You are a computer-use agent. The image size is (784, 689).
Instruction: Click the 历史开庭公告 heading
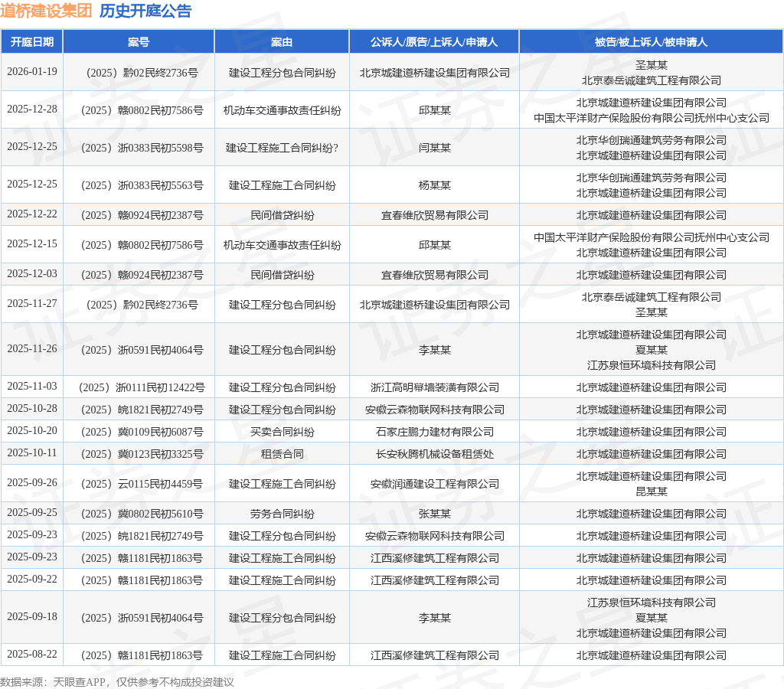145,11
